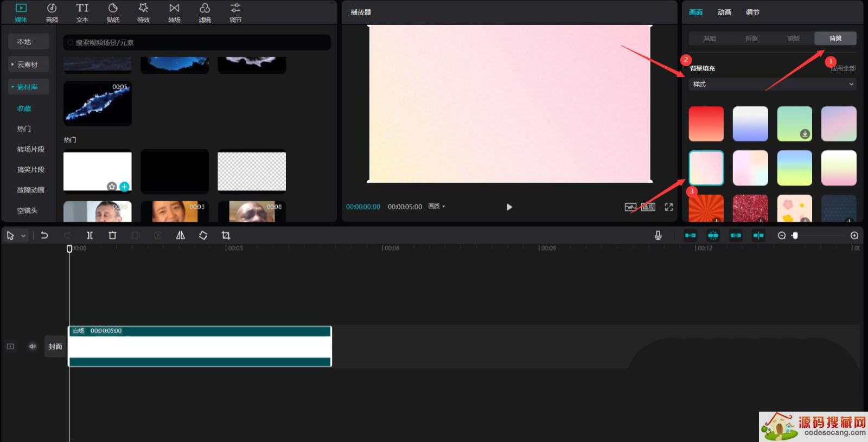
Task: Click the rotate icon in timeline toolbar
Action: [x=203, y=235]
